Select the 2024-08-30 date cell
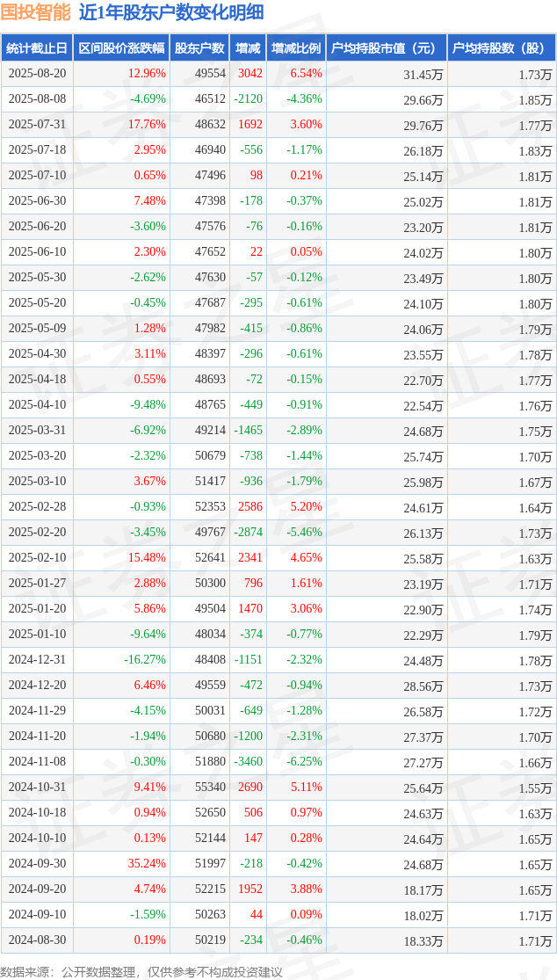Image resolution: width=557 pixels, height=980 pixels. 37,940
